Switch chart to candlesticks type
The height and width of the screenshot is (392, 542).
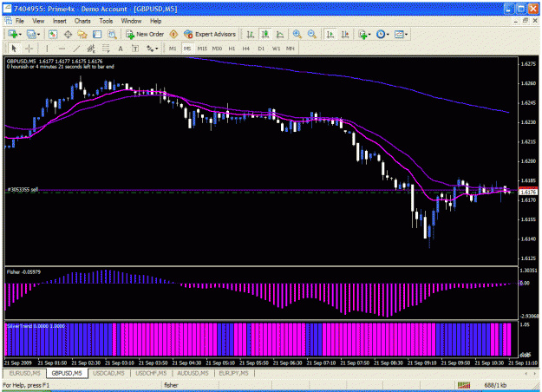265,34
